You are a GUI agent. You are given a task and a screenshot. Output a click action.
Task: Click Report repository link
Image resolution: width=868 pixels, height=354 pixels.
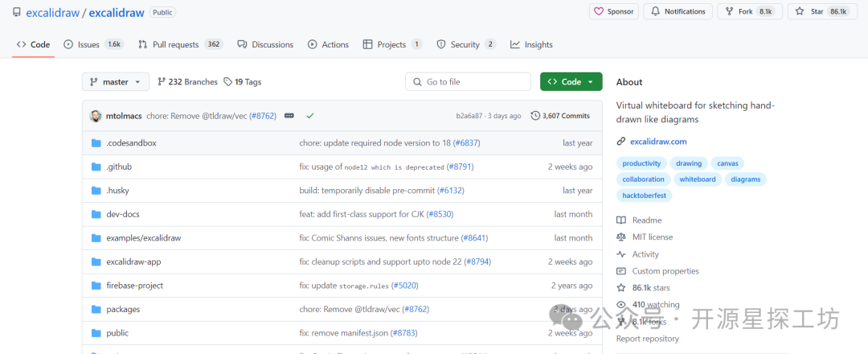[x=648, y=339]
